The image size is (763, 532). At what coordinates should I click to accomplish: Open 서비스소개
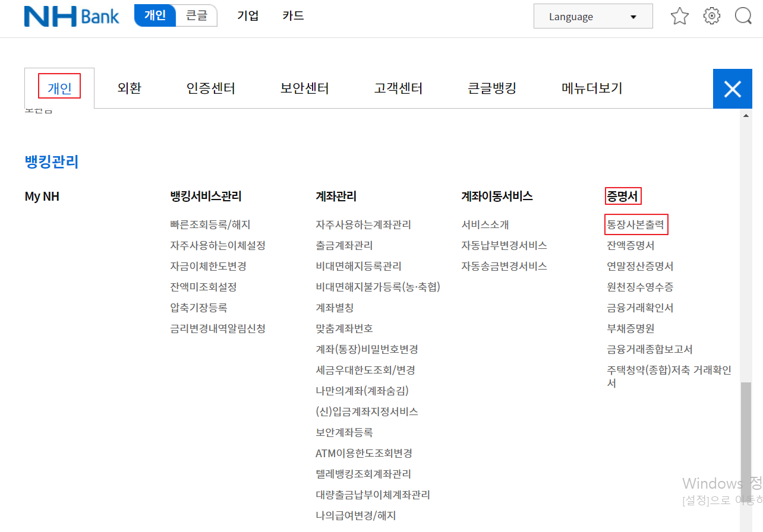pos(485,225)
